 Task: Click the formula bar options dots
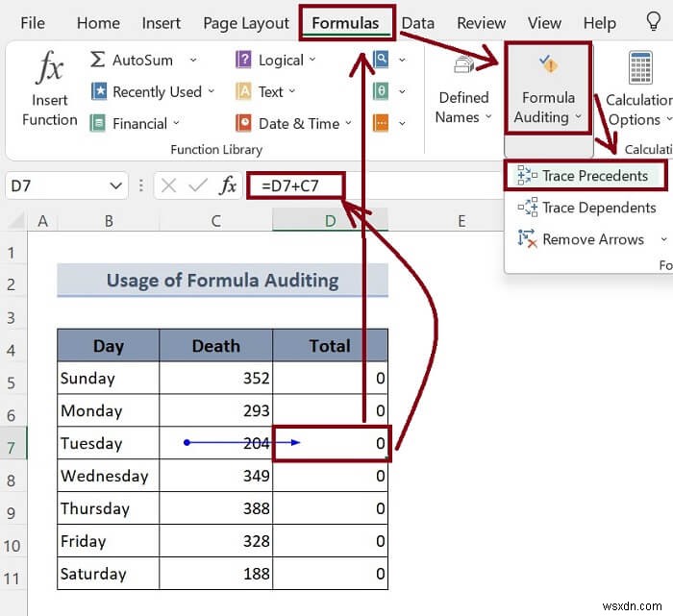pos(140,185)
